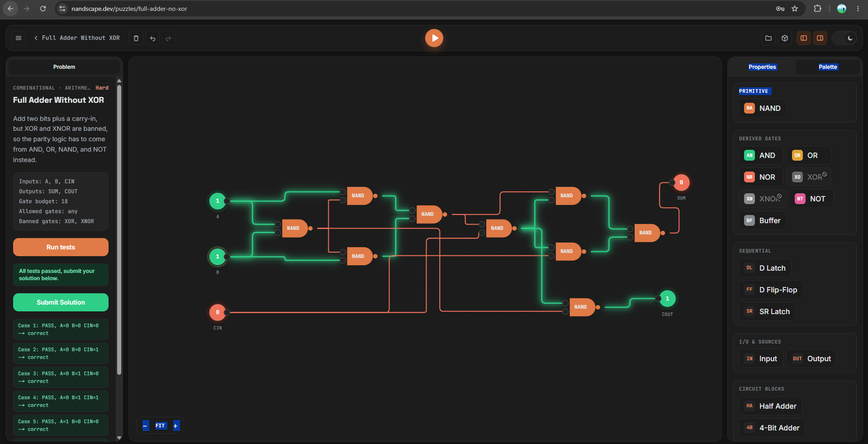Click the trash clear-circuit icon

136,38
